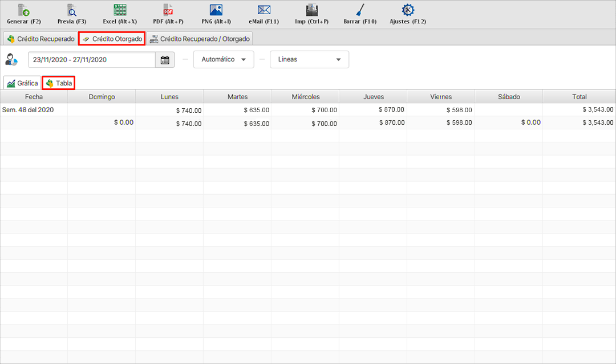Open Crédito Recuperado / Otorgado tab
616x364 pixels.
pos(199,39)
